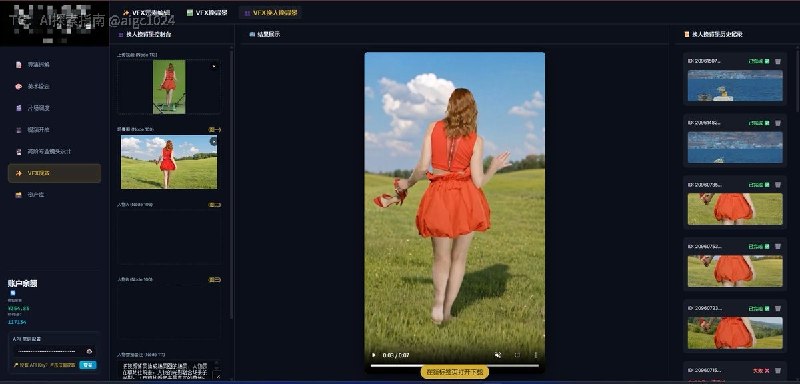800x384 pixels.
Task: Delete the fifth history record with its trash icon
Action: [x=778, y=308]
